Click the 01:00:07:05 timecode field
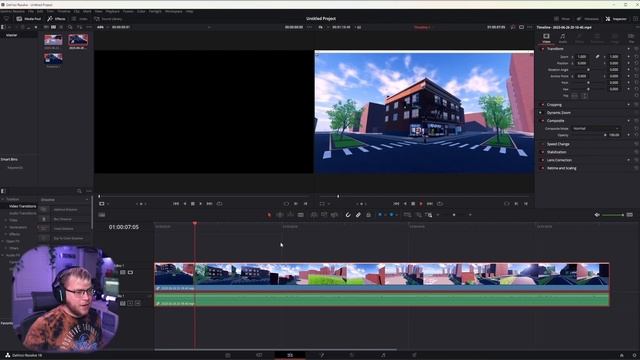 click(124, 227)
